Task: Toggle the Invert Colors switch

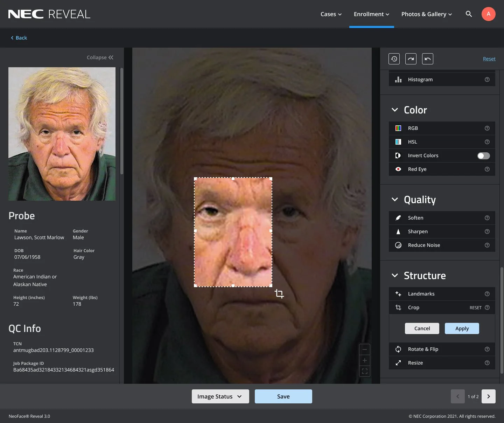Action: click(484, 156)
